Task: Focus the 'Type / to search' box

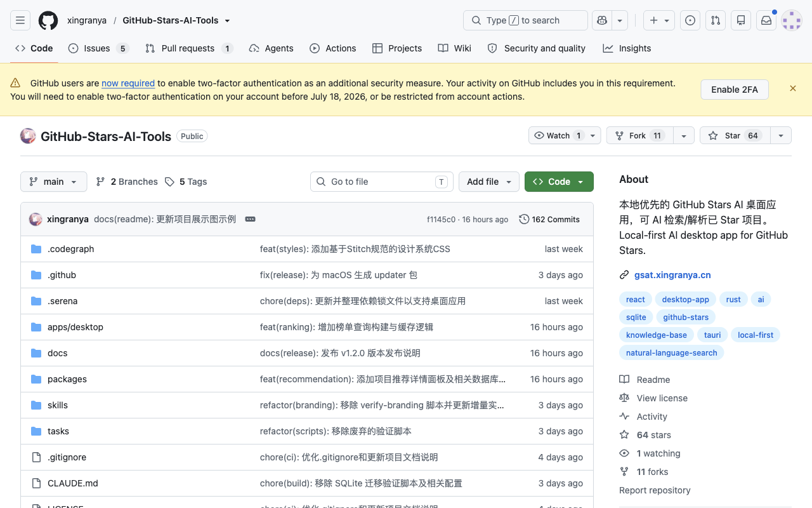Action: pyautogui.click(x=525, y=20)
